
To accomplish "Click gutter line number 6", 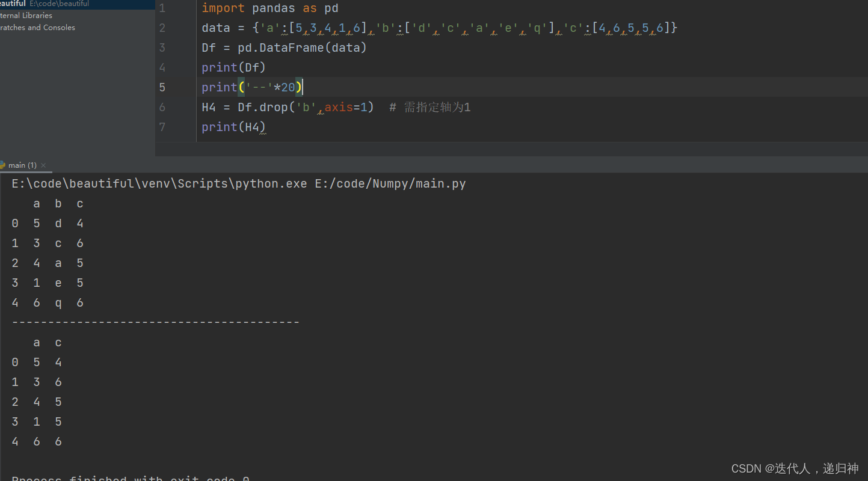I will point(162,108).
